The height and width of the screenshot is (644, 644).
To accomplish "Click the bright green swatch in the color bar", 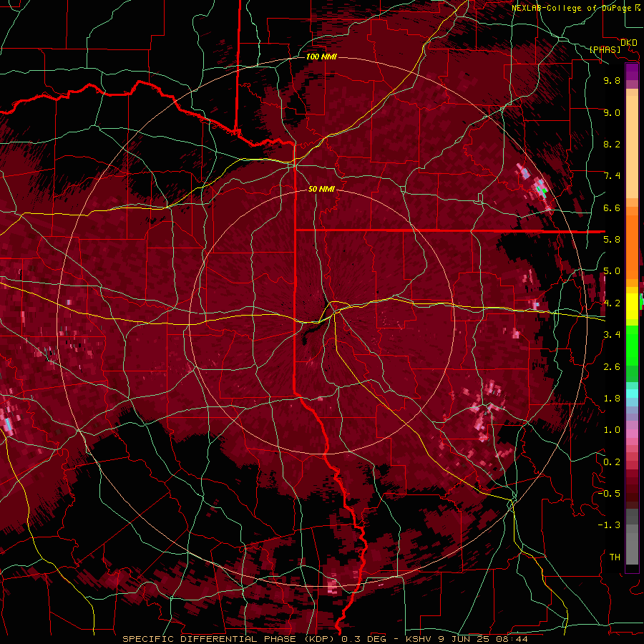I will pos(632,346).
